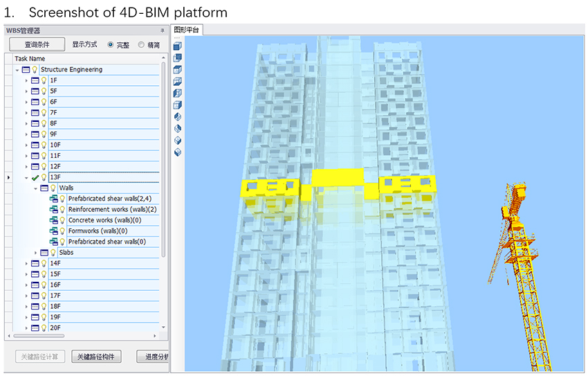Select the 完整 display mode radio button
The width and height of the screenshot is (588, 376).
coord(111,45)
